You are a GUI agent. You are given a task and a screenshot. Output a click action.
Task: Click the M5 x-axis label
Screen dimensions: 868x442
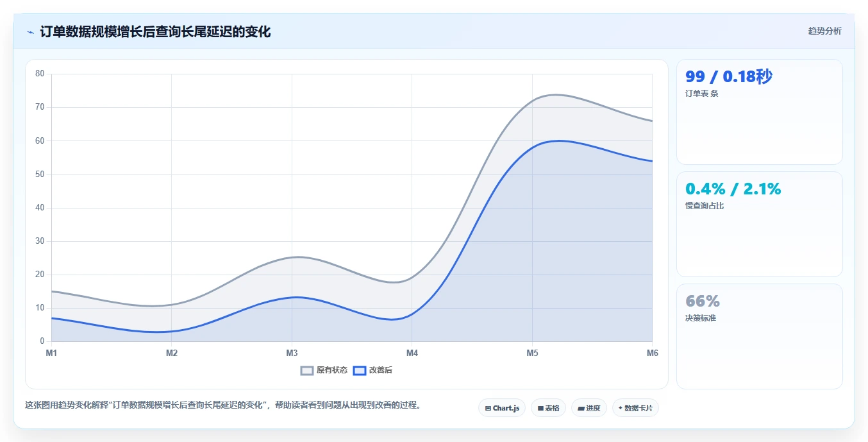click(532, 353)
